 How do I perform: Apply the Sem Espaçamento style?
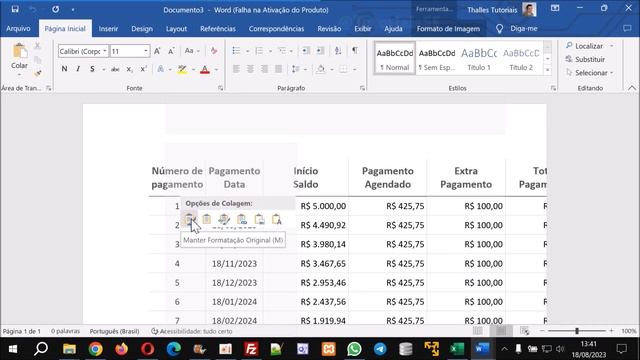point(437,58)
